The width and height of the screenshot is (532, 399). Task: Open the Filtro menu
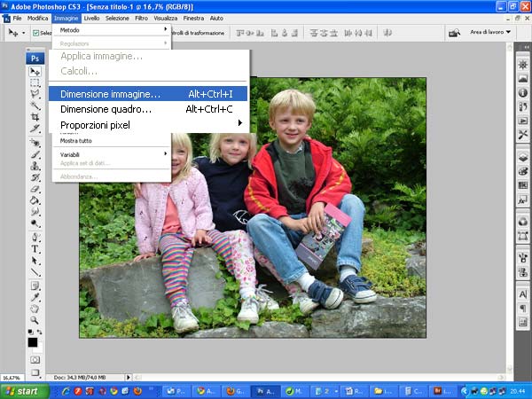coord(141,19)
